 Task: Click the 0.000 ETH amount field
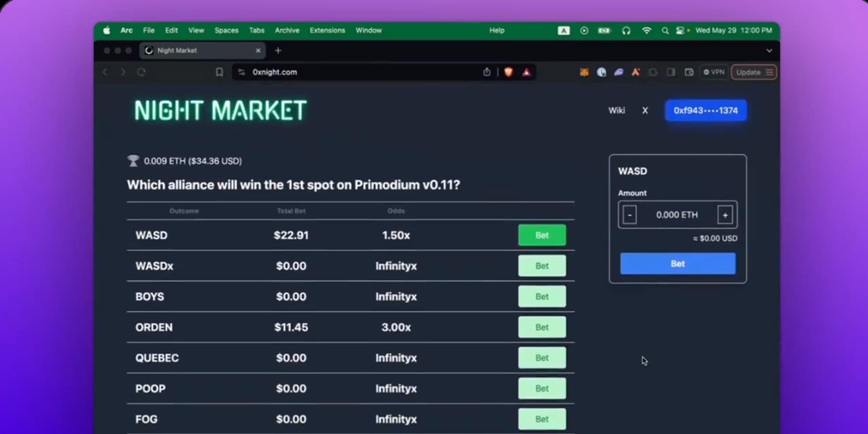tap(677, 215)
